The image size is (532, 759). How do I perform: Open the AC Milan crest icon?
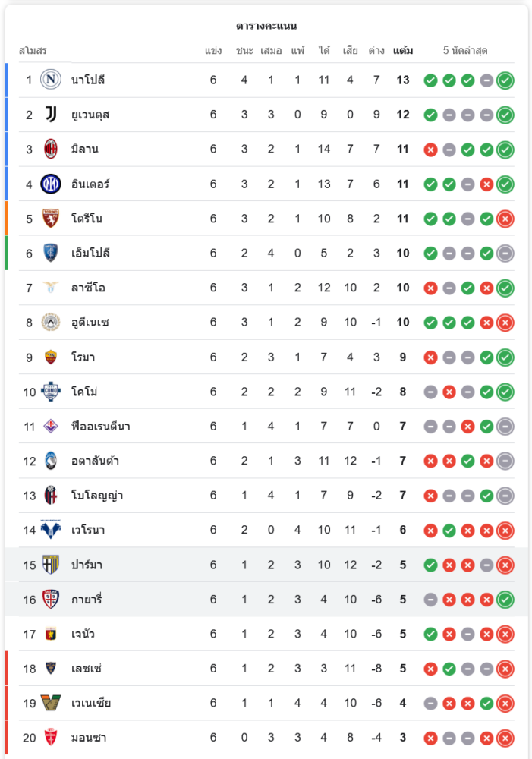pyautogui.click(x=51, y=149)
